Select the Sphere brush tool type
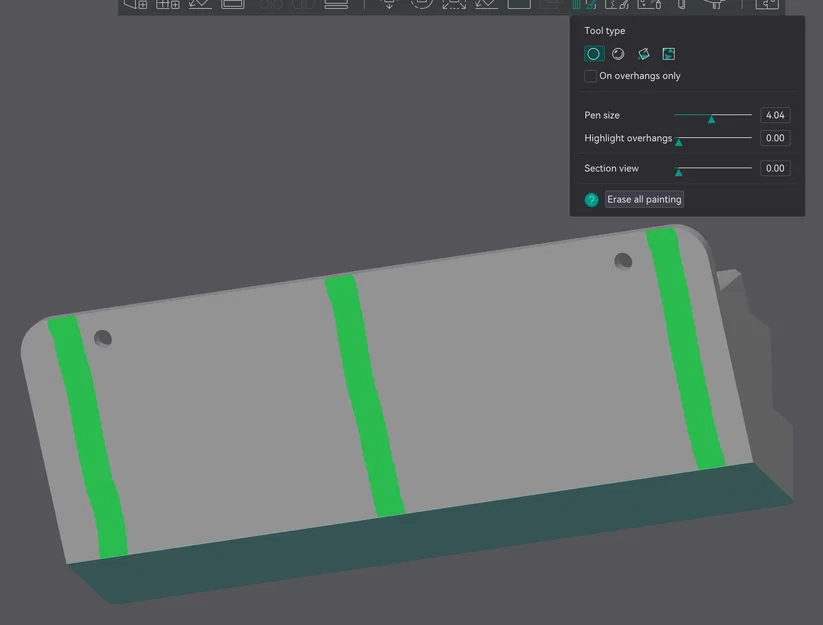Screen dimensions: 823x625 point(618,54)
